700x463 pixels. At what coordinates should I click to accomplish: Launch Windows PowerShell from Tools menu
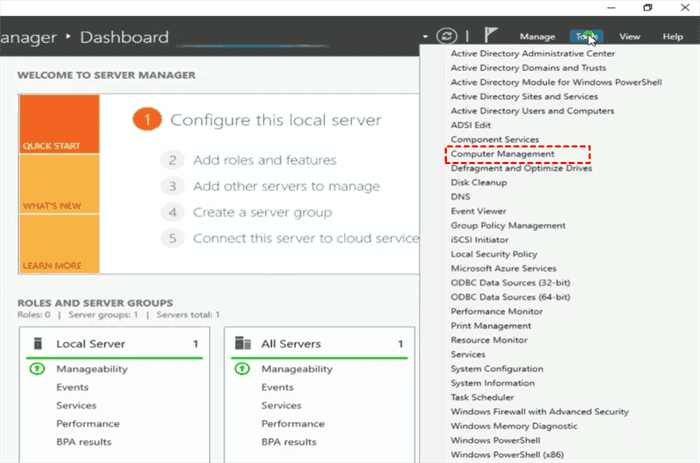point(495,440)
